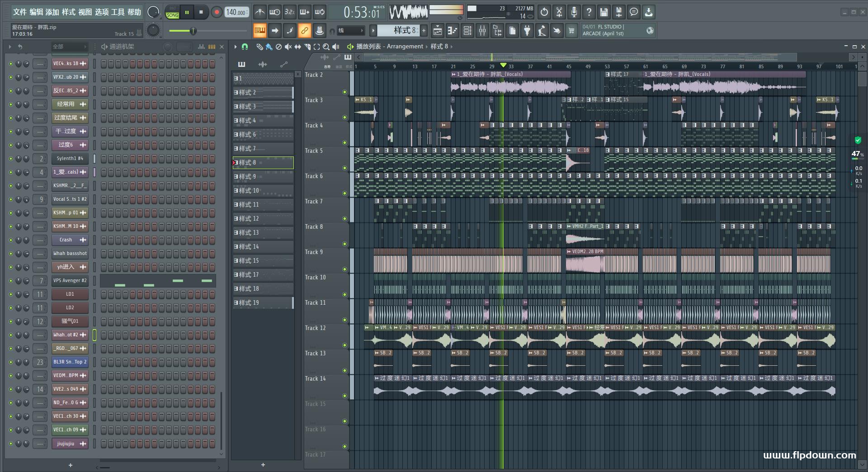The height and width of the screenshot is (472, 868).
Task: Mute Track 5 with its green dot
Action: click(x=344, y=168)
